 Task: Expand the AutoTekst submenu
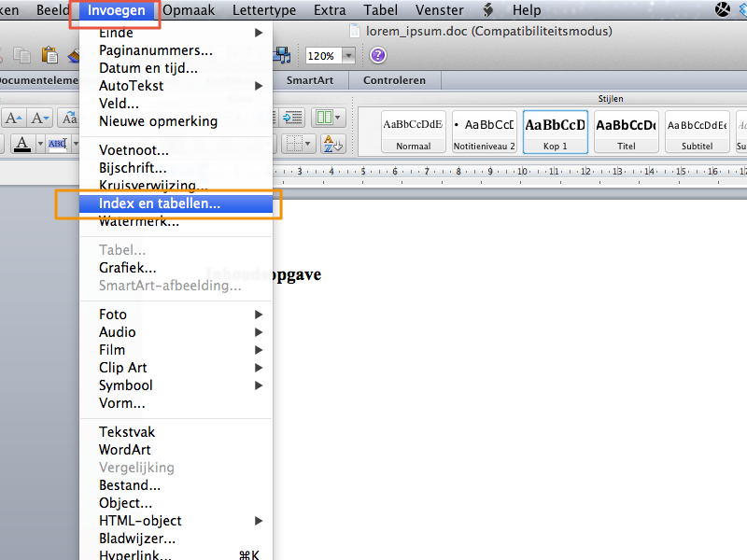point(259,86)
